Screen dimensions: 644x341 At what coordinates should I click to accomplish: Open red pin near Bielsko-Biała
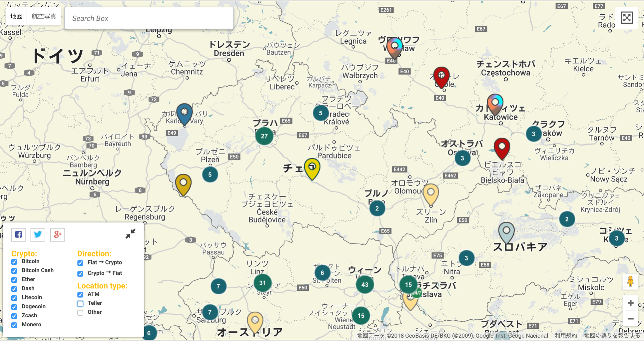[502, 149]
